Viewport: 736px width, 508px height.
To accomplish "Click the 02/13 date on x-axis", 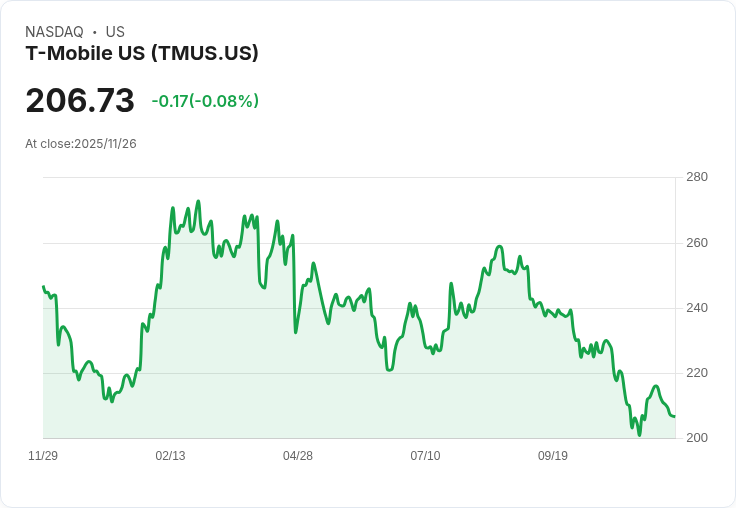I will [170, 456].
